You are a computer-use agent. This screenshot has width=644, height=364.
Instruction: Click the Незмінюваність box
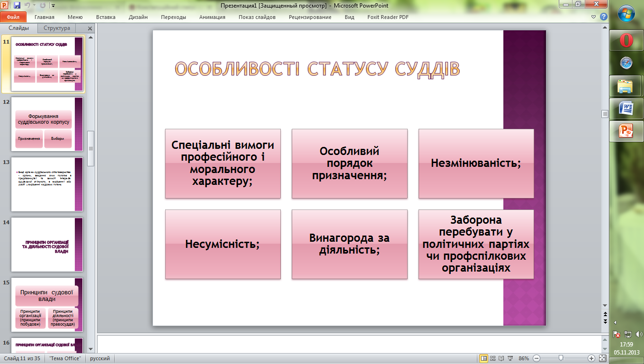point(476,164)
